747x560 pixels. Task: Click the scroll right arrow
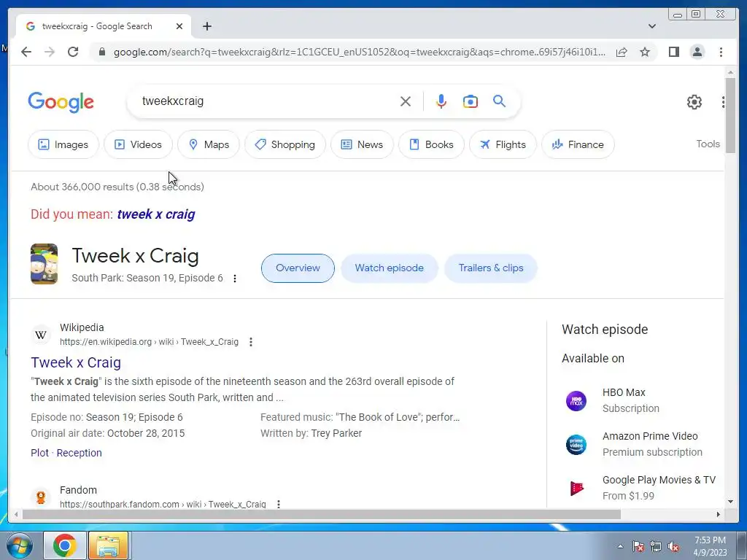point(719,514)
